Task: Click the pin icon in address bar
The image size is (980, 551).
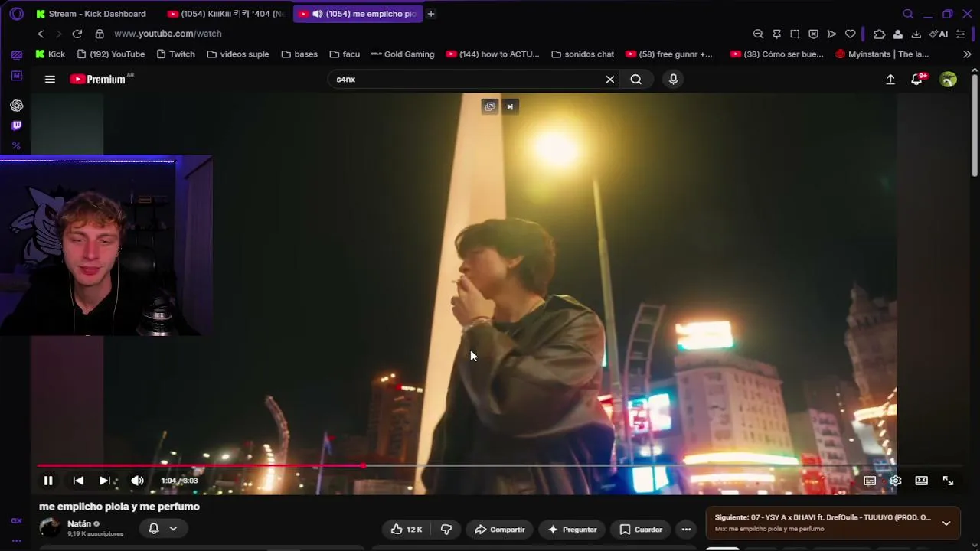Action: 776,34
